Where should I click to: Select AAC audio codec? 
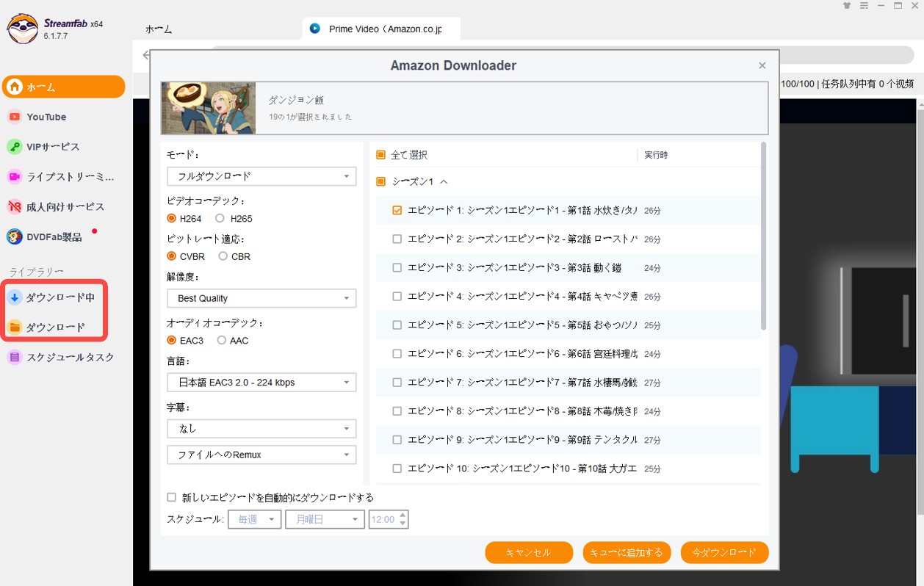[221, 340]
